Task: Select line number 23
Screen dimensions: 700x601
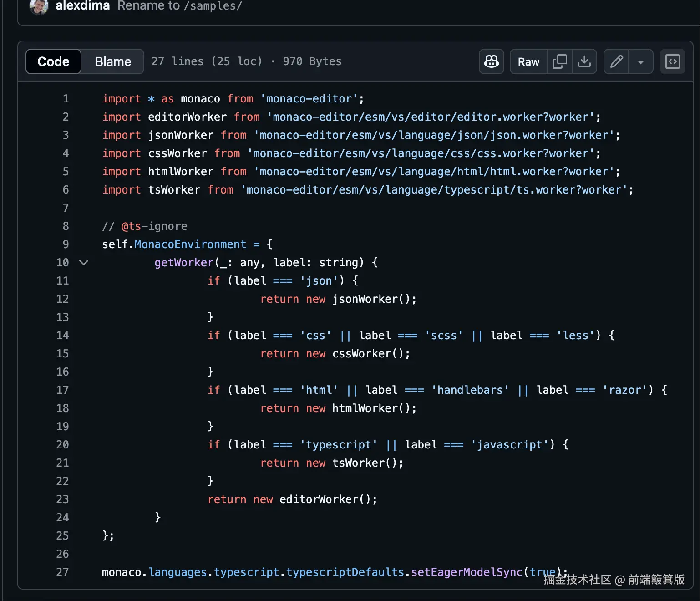Action: 63,499
